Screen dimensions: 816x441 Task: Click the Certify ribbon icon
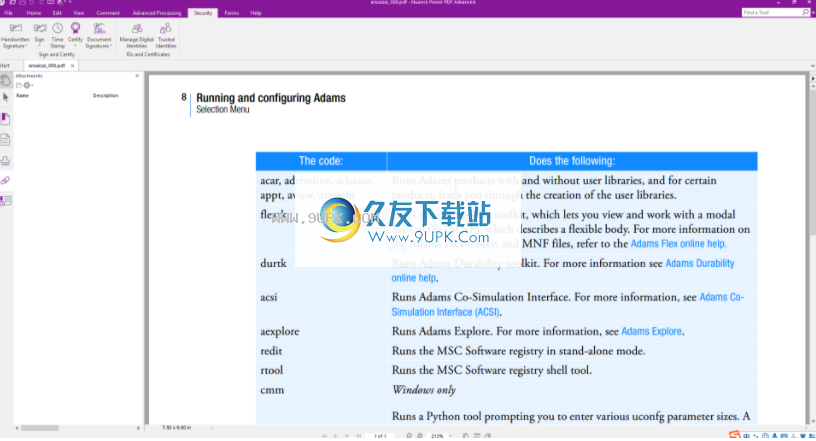pos(75,29)
